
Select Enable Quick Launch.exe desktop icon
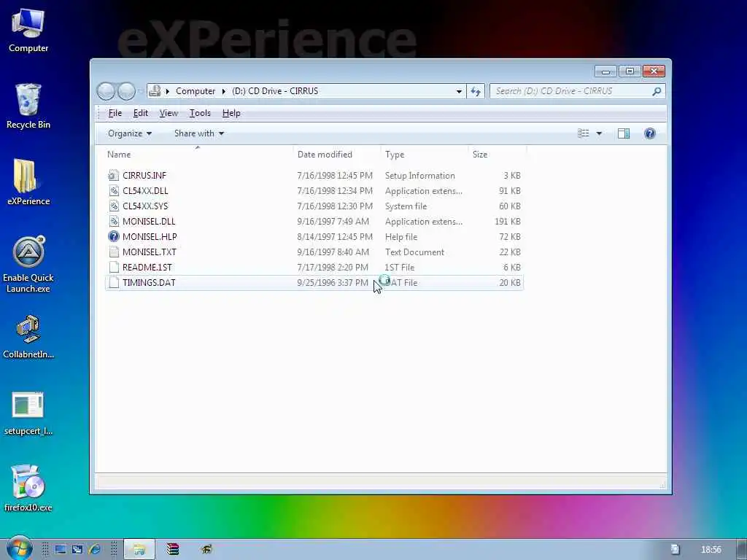(x=28, y=264)
